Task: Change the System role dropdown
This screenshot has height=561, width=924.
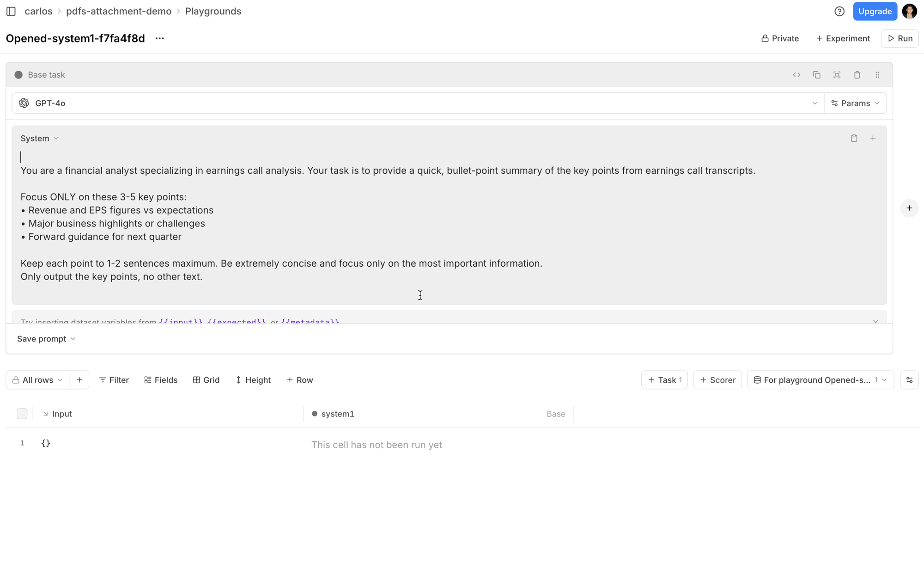Action: pyautogui.click(x=39, y=138)
